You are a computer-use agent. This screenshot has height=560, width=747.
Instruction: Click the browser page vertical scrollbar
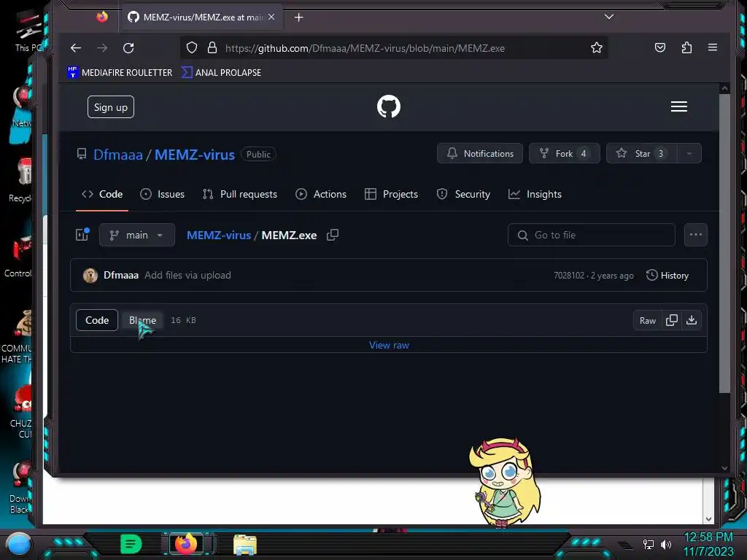(724, 244)
